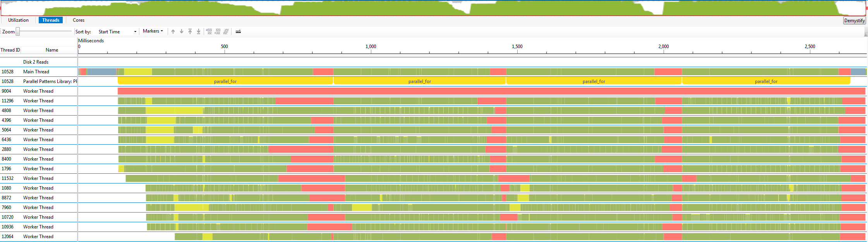Image resolution: width=868 pixels, height=242 pixels.
Task: Activate the ruler measure tool icon
Action: 238,31
